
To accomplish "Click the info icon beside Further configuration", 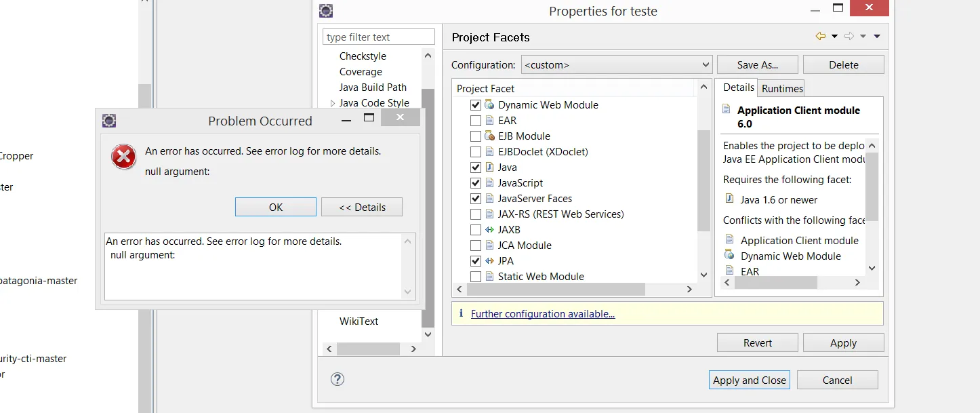I will click(x=462, y=313).
